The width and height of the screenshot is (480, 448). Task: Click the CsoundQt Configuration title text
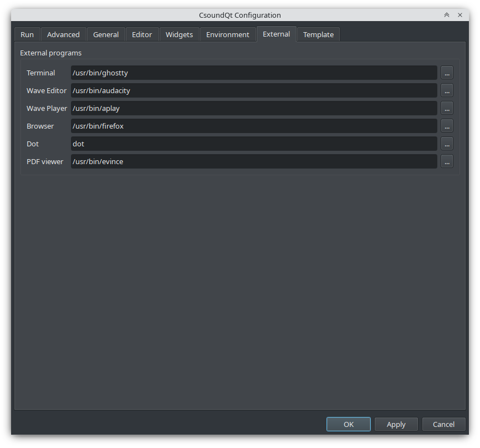239,15
